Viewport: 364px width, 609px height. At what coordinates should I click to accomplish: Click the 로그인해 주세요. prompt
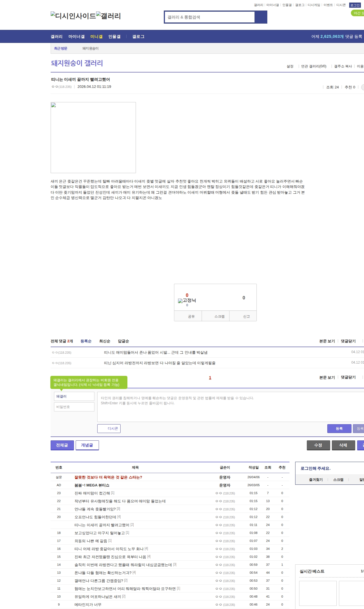[x=315, y=468]
